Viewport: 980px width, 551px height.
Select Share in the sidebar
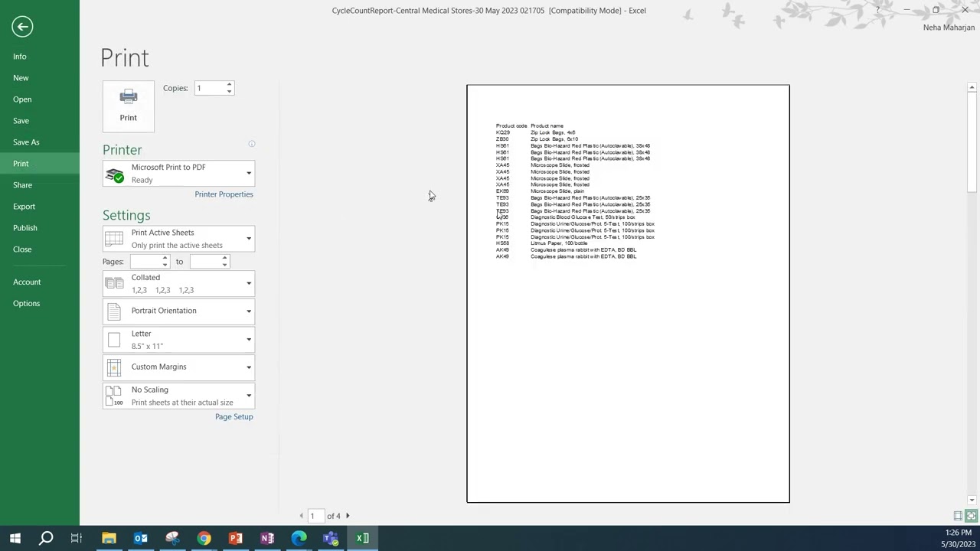tap(40, 185)
